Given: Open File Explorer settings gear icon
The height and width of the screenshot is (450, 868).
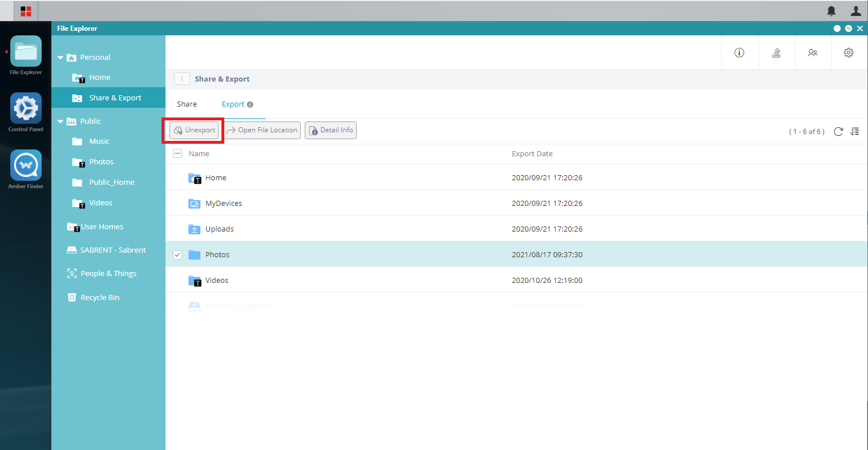Looking at the screenshot, I should 849,52.
